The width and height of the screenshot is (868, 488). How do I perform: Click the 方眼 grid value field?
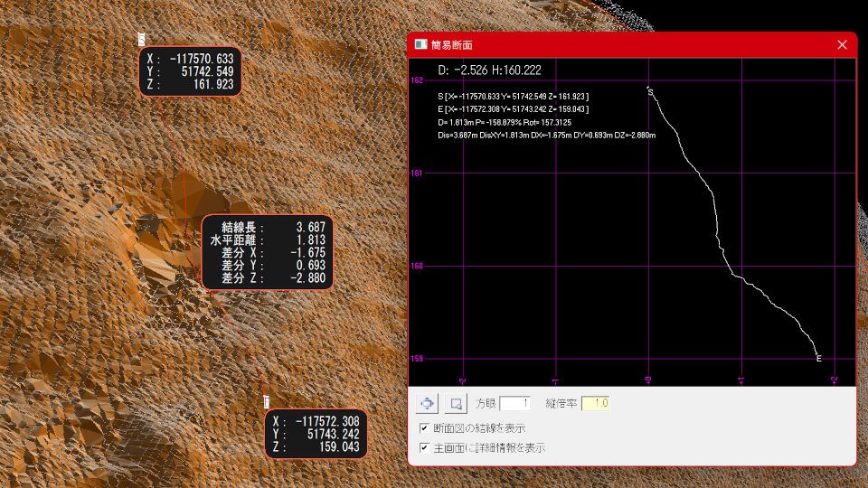[x=514, y=403]
